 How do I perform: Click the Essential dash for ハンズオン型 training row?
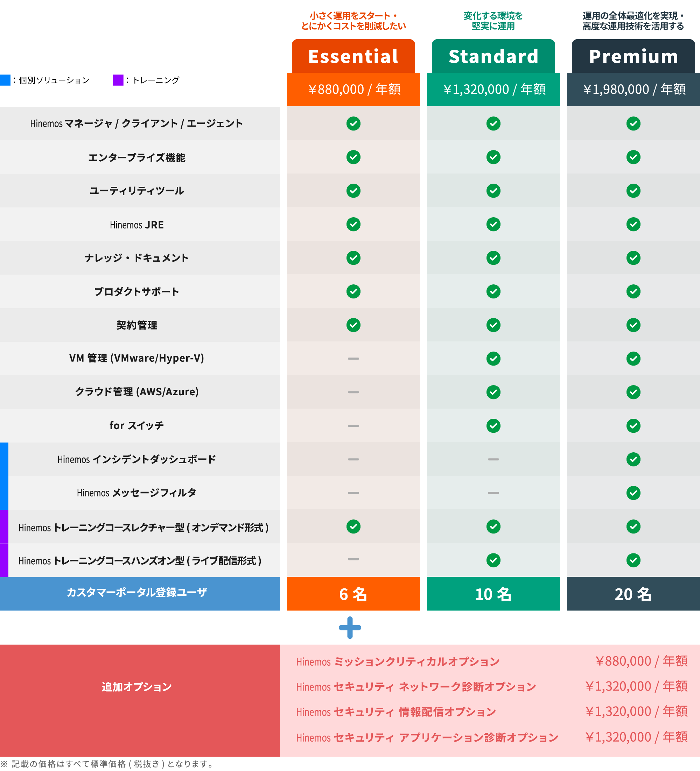[x=353, y=559]
